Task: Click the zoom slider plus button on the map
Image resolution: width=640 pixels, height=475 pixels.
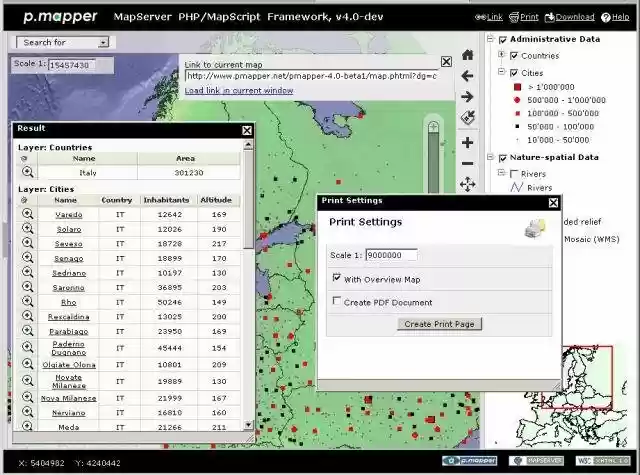Action: [x=433, y=127]
